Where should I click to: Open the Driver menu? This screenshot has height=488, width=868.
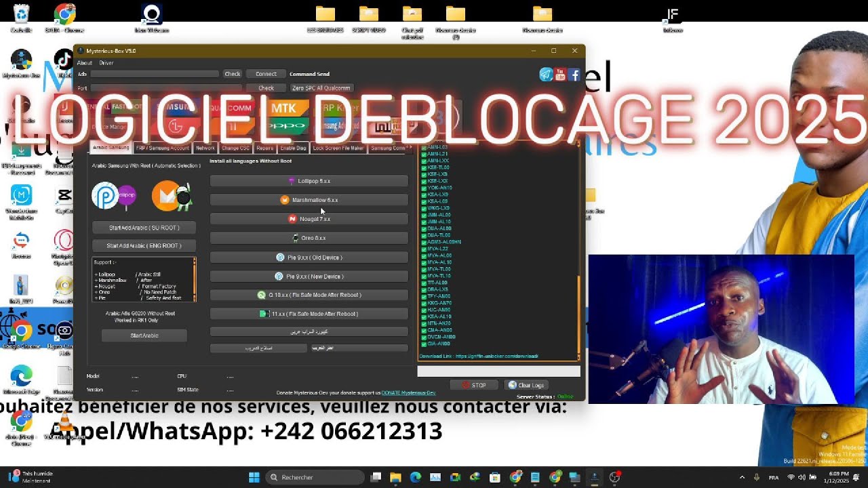coord(106,63)
